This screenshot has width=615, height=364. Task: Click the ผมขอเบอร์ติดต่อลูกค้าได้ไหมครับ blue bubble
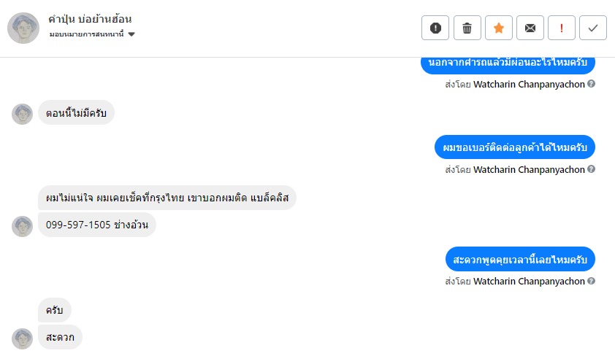click(514, 147)
